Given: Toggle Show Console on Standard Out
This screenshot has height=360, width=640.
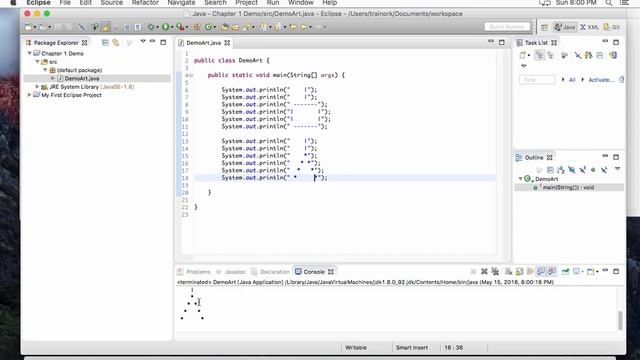Looking at the screenshot, I should click(541, 271).
